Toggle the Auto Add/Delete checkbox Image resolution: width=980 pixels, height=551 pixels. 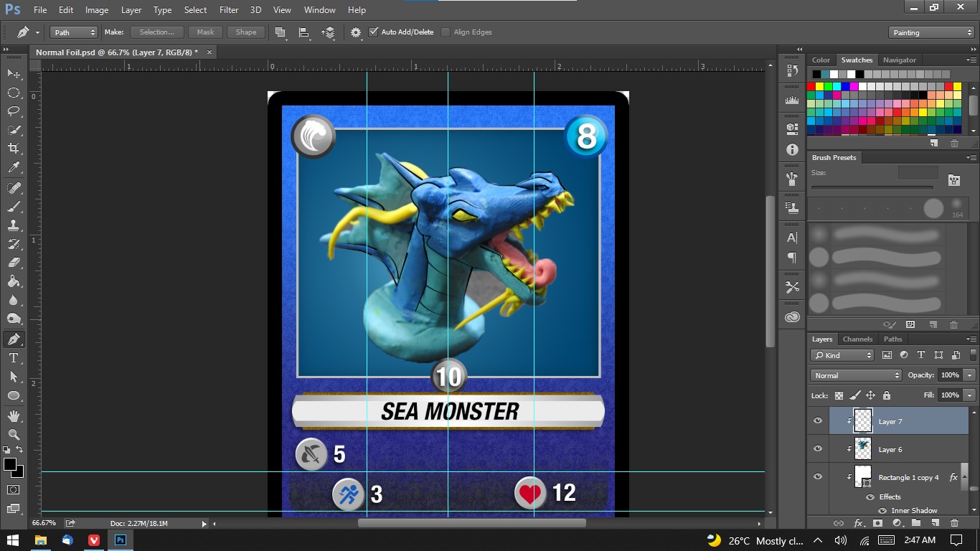373,32
